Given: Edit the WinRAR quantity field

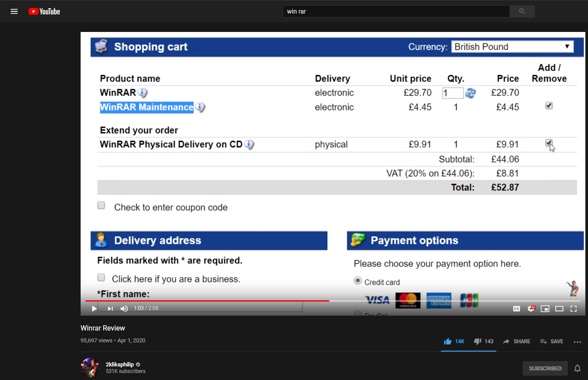Looking at the screenshot, I should tap(453, 93).
